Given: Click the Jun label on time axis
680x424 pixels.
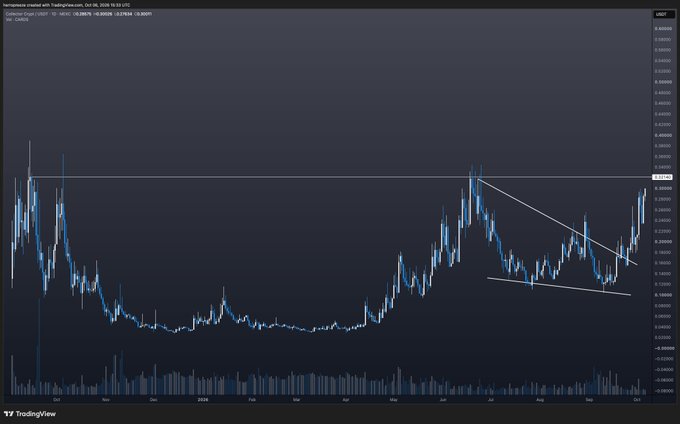Looking at the screenshot, I should click(x=443, y=399).
